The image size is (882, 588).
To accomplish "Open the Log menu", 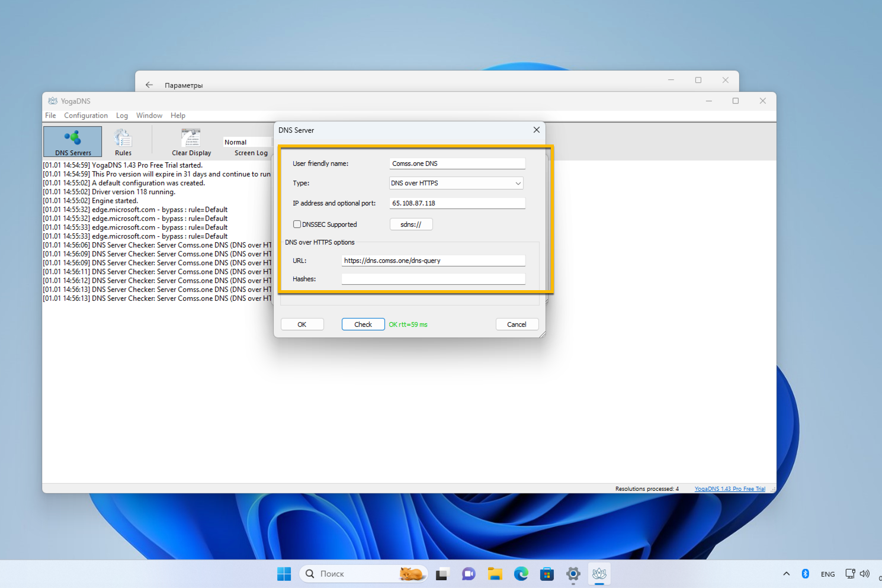I will coord(122,115).
